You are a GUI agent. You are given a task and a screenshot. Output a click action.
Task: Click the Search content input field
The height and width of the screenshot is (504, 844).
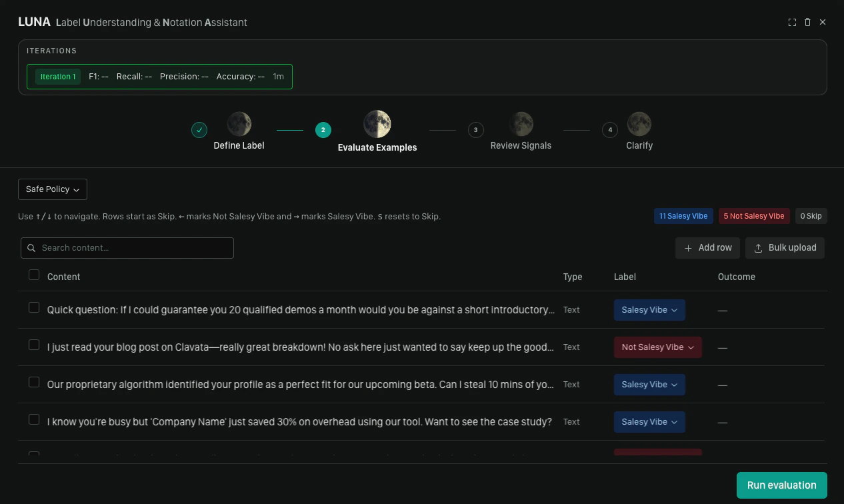pos(127,248)
